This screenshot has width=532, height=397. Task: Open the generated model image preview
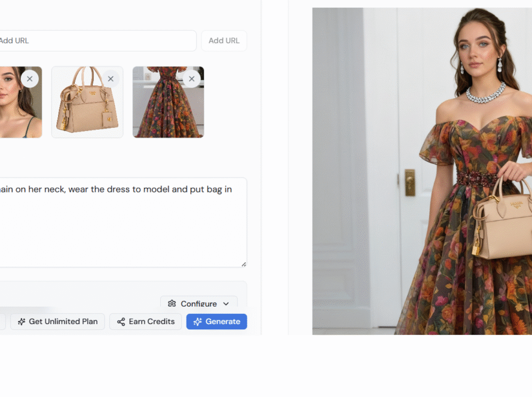[422, 171]
